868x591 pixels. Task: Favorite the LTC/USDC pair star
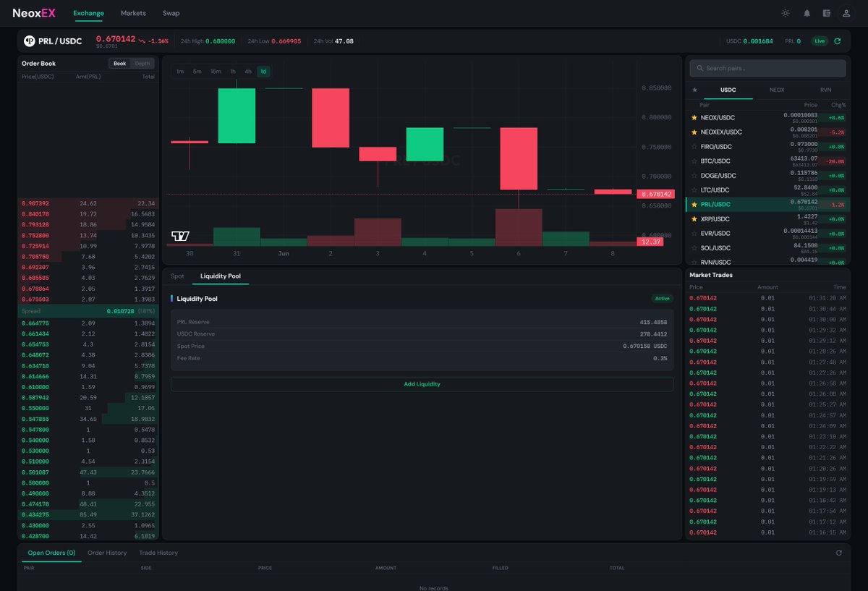point(694,190)
